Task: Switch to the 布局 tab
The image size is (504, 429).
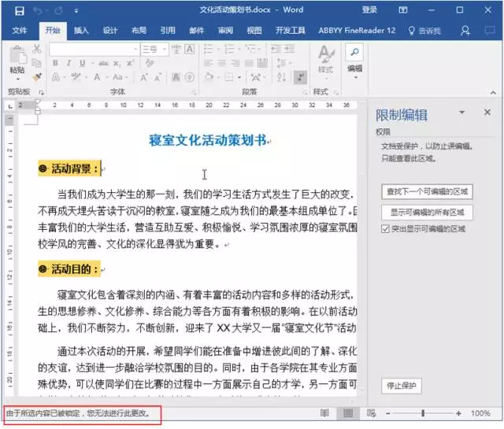Action: [139, 31]
